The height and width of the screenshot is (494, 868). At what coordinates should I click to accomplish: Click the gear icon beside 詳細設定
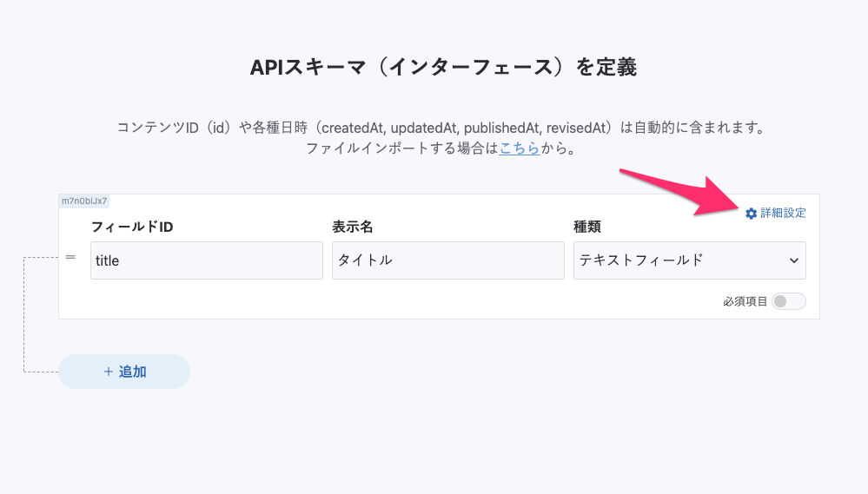[x=752, y=214]
